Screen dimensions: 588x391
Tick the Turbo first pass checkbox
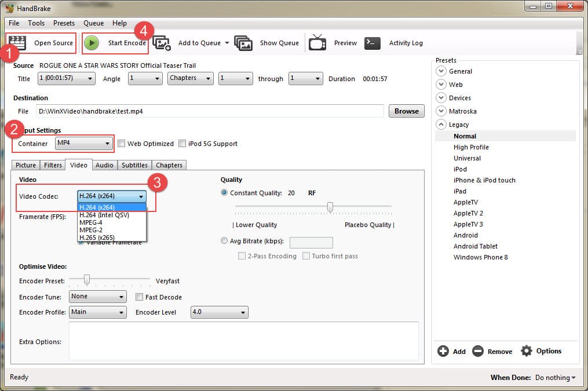tap(306, 255)
